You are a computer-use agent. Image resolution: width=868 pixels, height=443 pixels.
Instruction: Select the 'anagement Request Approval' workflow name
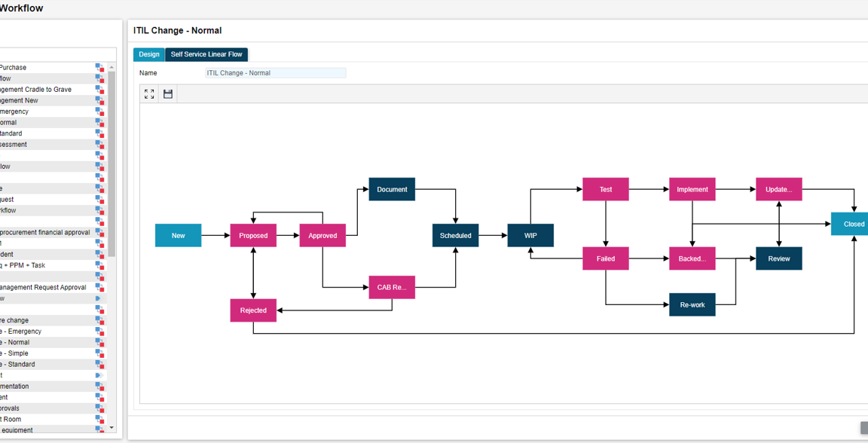(x=43, y=287)
